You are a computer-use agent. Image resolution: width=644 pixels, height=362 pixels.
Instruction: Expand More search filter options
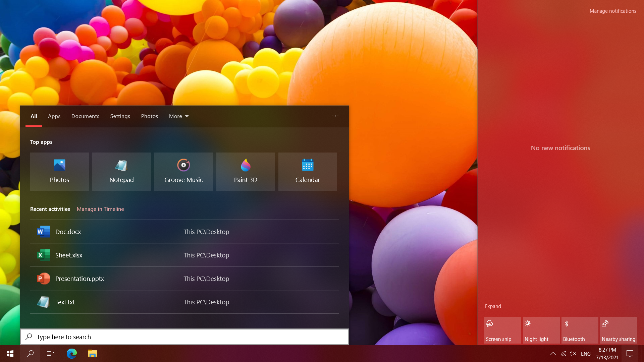click(x=177, y=116)
